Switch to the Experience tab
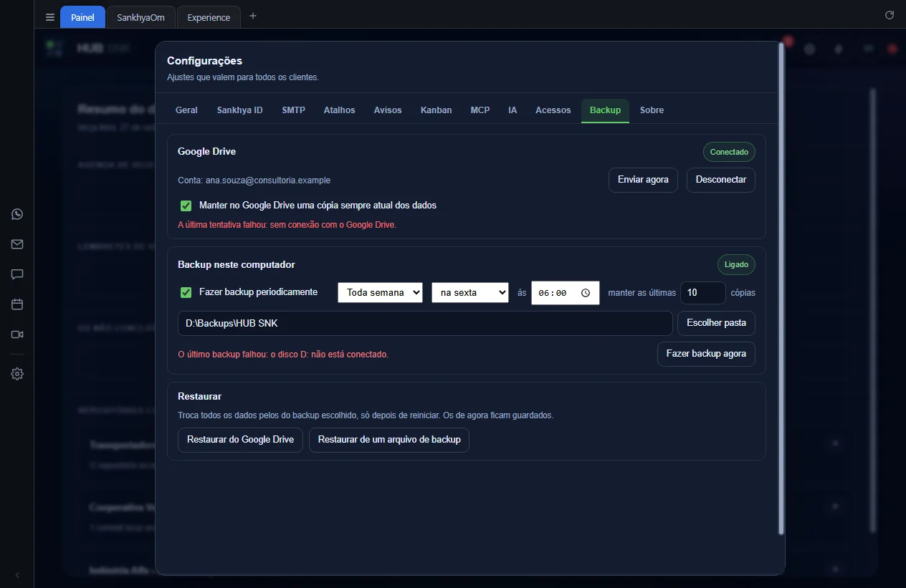This screenshot has width=906, height=588. (209, 17)
